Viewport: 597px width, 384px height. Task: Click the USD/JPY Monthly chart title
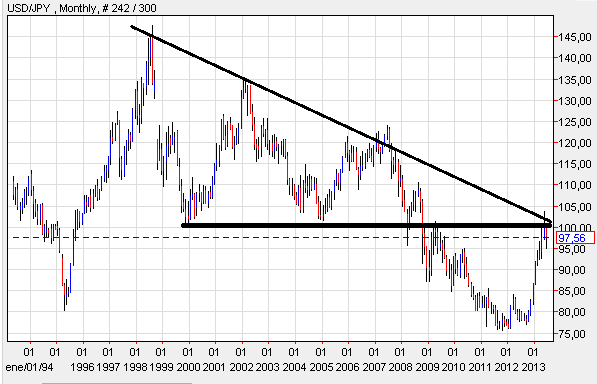tap(82, 8)
